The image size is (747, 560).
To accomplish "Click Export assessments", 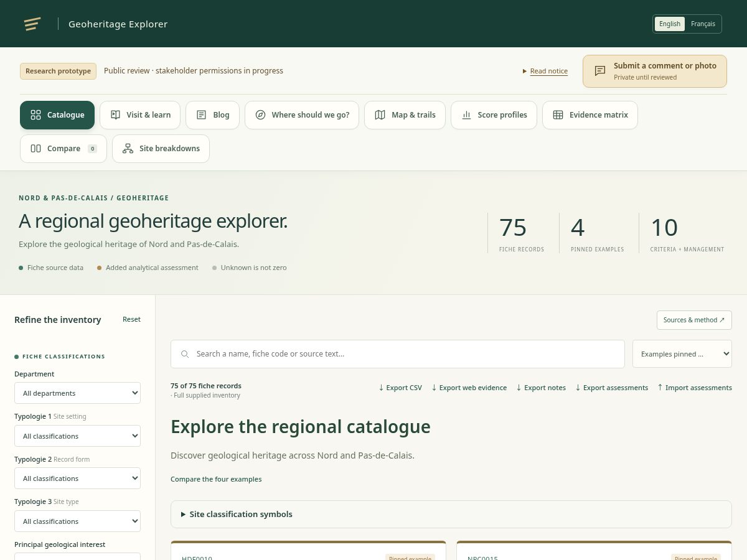I will tap(611, 388).
